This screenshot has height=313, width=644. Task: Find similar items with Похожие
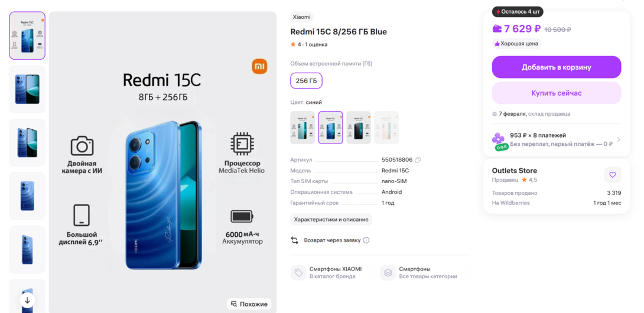249,304
